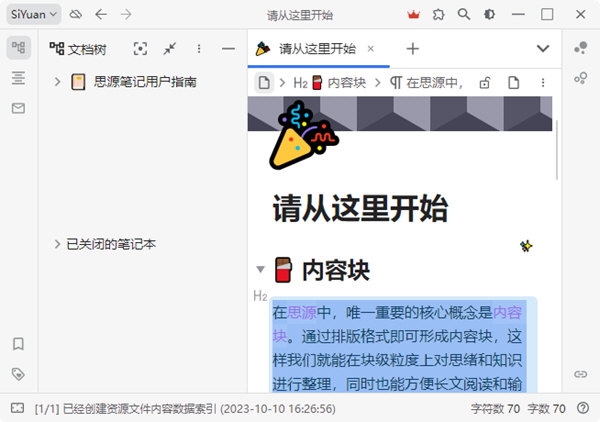The image size is (600, 422).
Task: Add a new tab with plus
Action: tap(412, 49)
